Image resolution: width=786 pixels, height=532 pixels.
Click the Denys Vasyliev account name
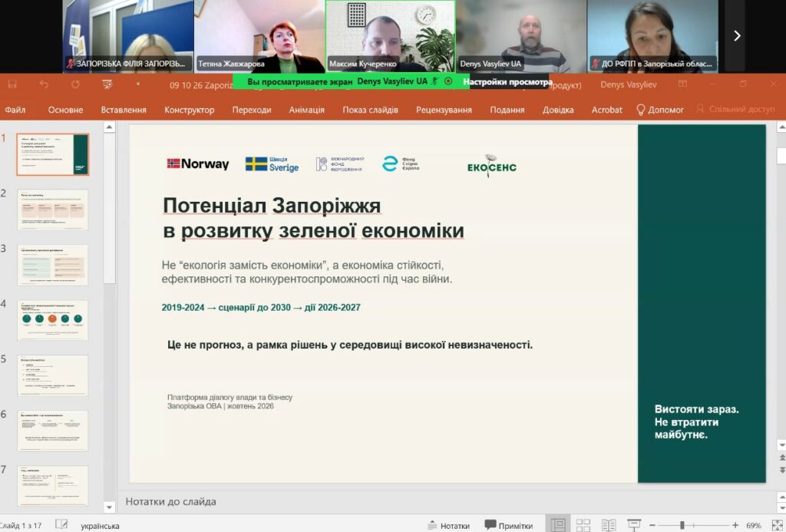click(629, 84)
